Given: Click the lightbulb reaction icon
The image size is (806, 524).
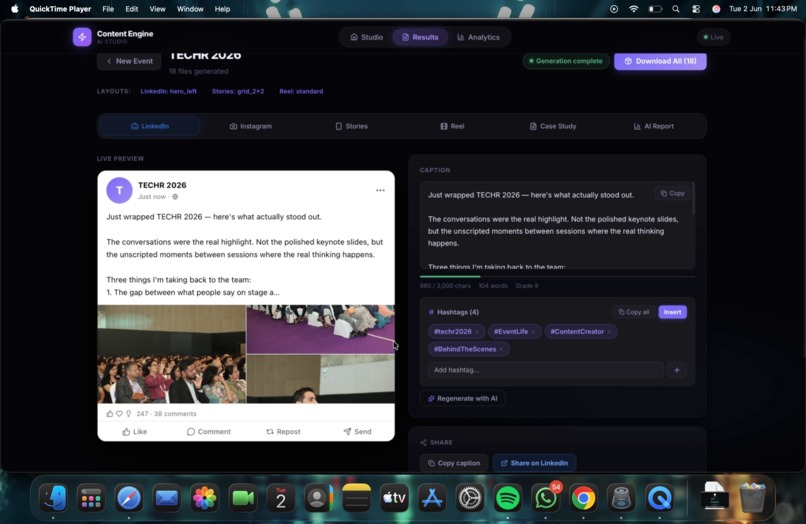Looking at the screenshot, I should tap(129, 413).
